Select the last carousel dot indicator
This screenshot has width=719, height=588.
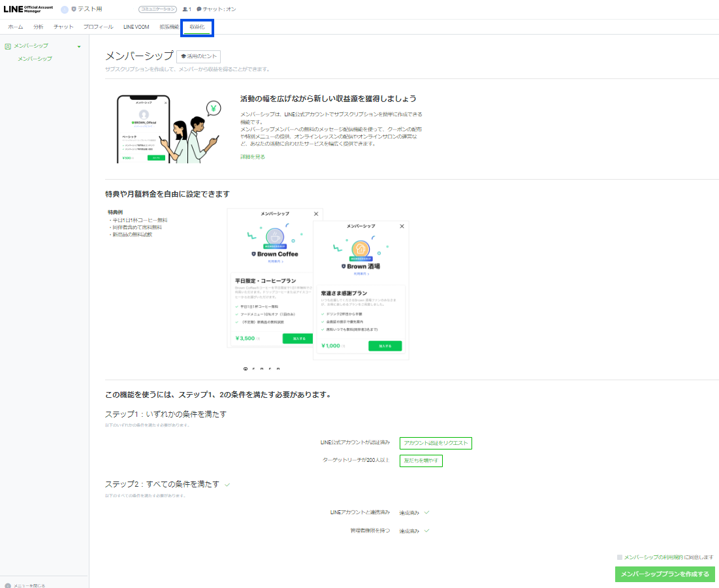pyautogui.click(x=278, y=368)
